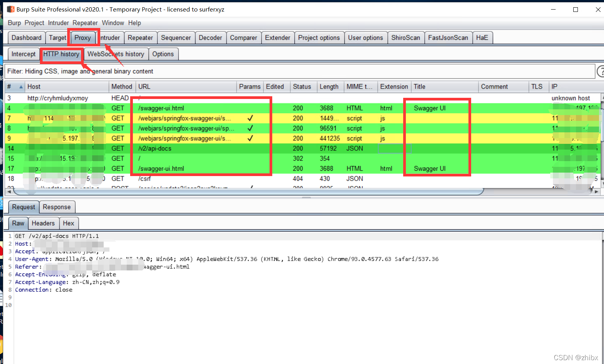The image size is (604, 364).
Task: Click the 'Connection: close' header line
Action: 44,290
